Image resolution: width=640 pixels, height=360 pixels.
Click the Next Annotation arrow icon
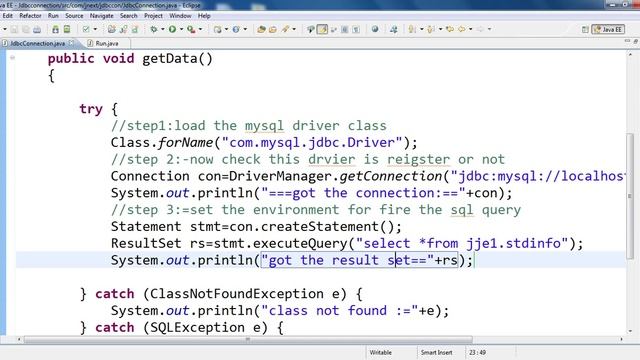412,29
